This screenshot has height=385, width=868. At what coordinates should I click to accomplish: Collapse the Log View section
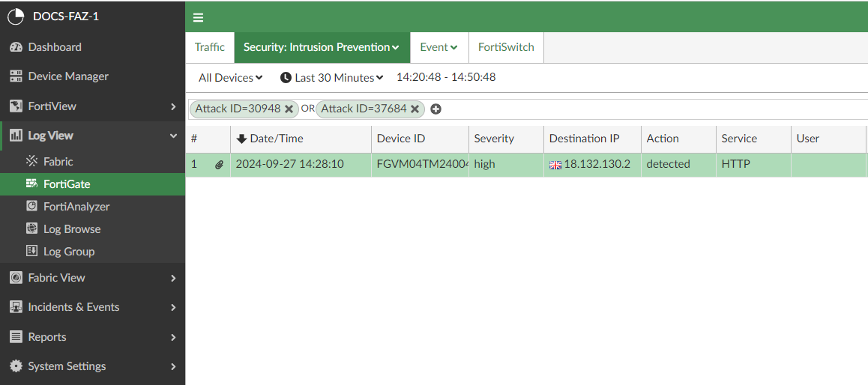(x=173, y=136)
